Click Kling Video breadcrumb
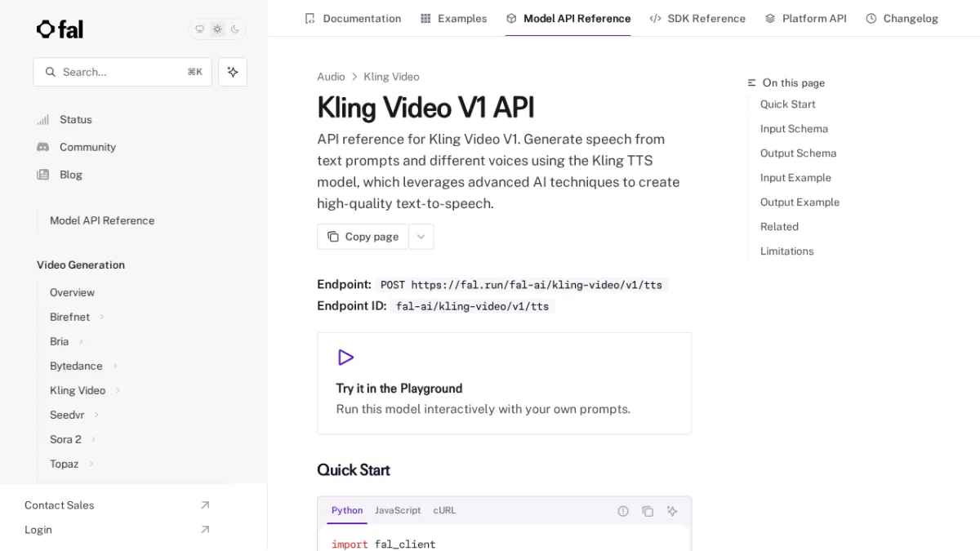 (391, 77)
